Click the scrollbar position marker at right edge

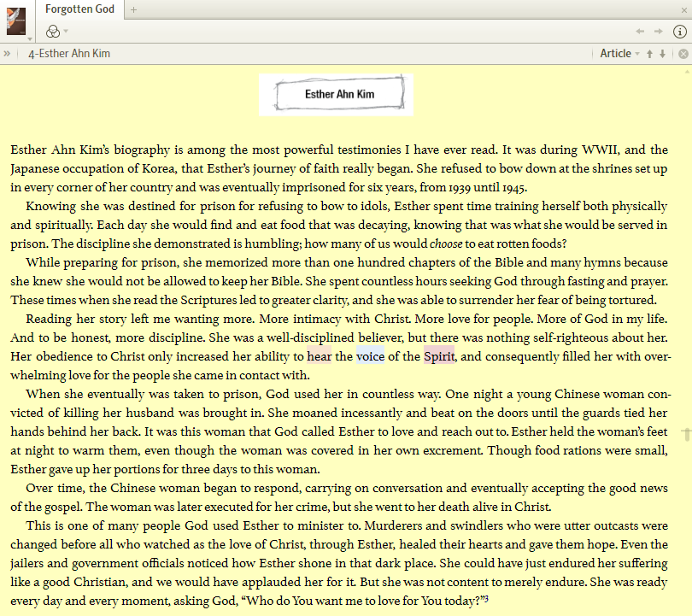pos(687,433)
